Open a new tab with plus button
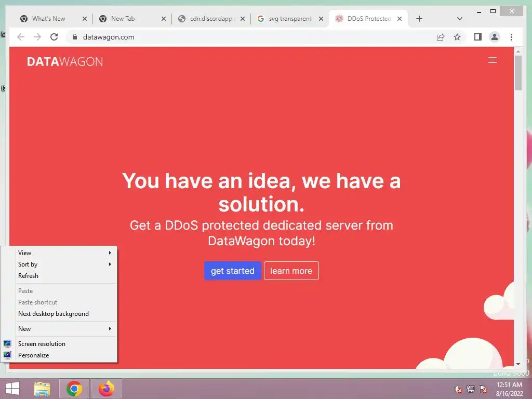Viewport: 532px width, 399px height. click(x=419, y=19)
